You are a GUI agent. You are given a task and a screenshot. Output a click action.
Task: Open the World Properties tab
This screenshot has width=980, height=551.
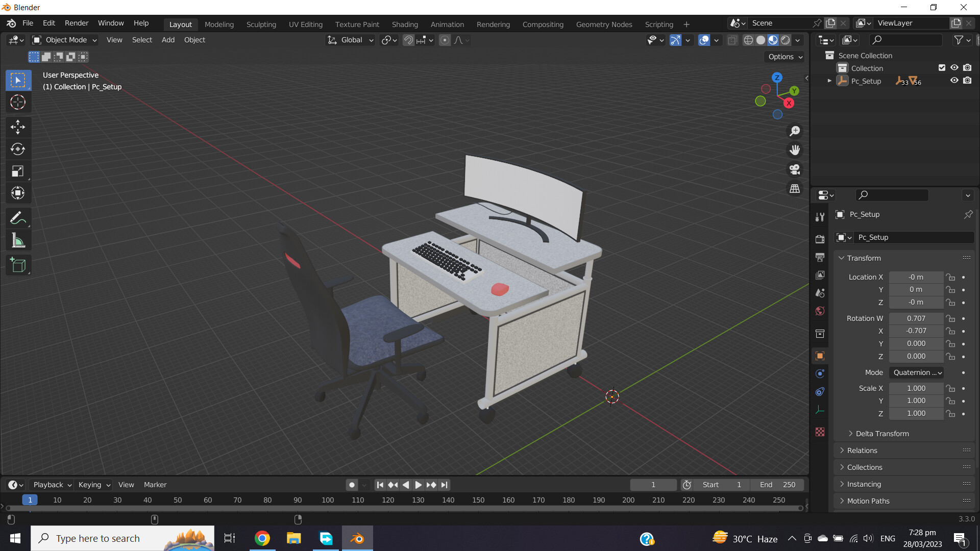[x=820, y=311]
